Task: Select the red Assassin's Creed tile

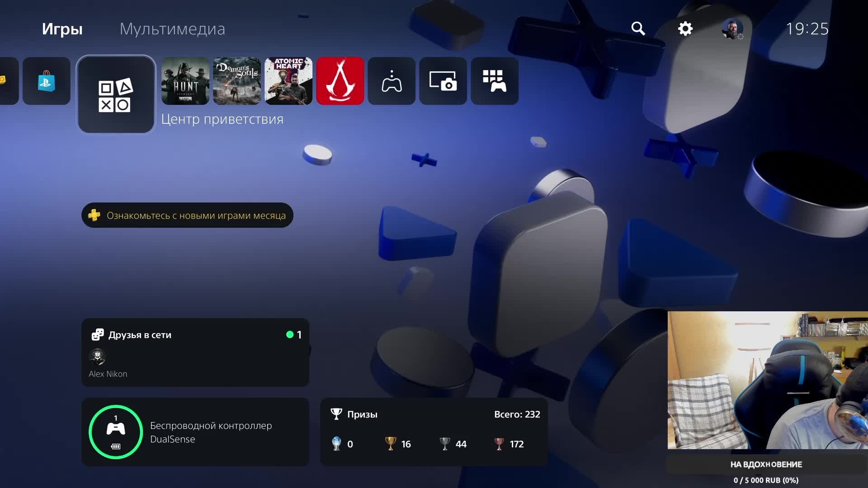Action: point(340,81)
